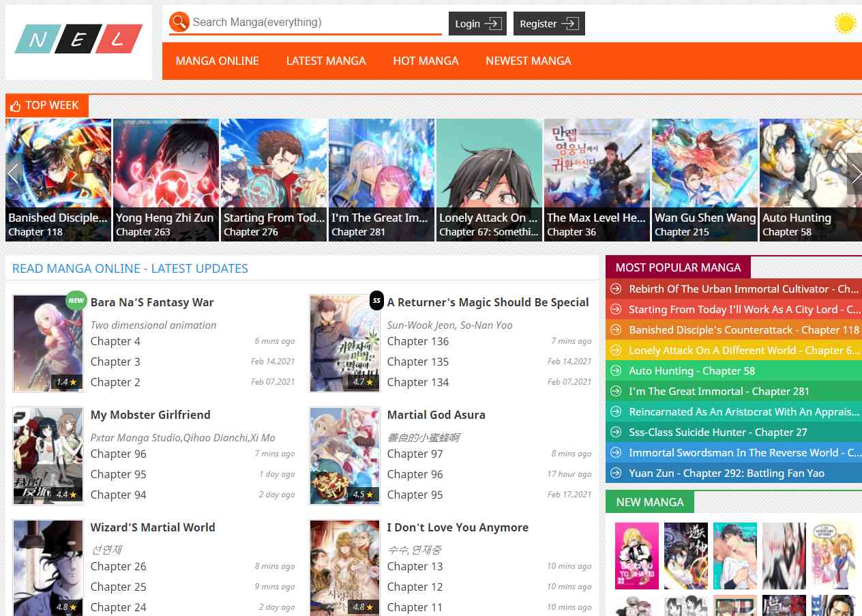This screenshot has height=616, width=862.
Task: Open Lonely Attack Chapter 67 carousel thumbnail
Action: pos(489,180)
